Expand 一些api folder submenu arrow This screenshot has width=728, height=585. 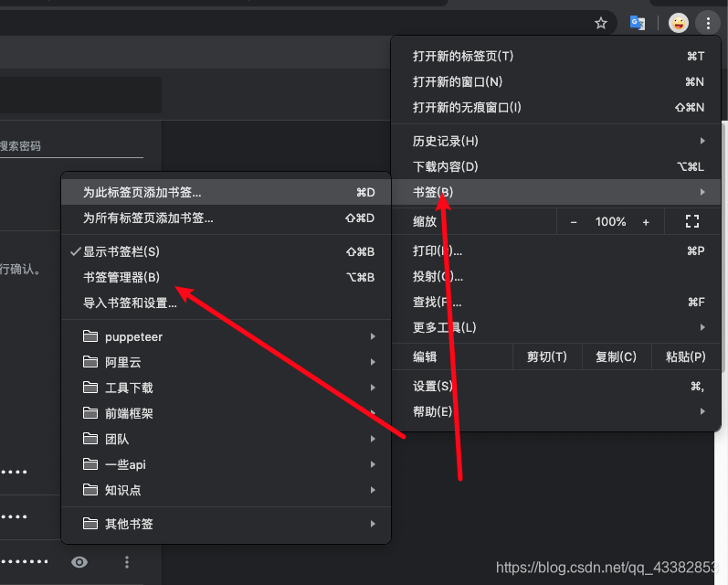point(373,463)
